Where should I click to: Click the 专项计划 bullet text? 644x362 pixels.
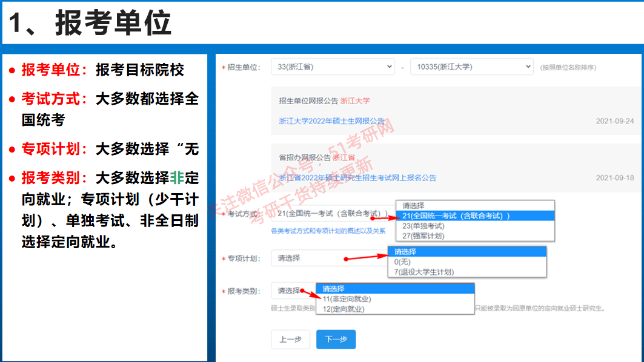pyautogui.click(x=110, y=148)
